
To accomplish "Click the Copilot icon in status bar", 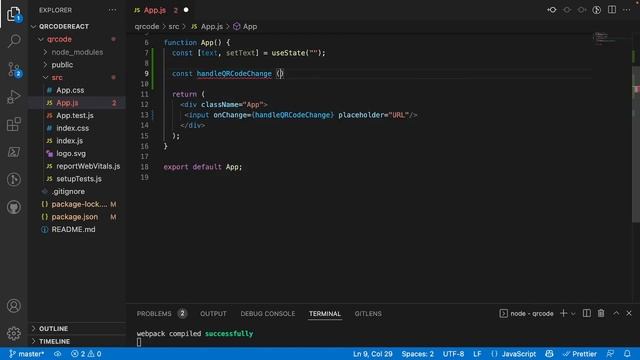I will pos(549,354).
